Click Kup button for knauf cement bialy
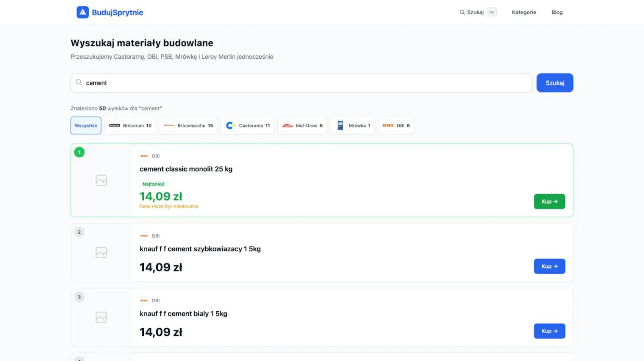The image size is (644, 361). pyautogui.click(x=549, y=331)
